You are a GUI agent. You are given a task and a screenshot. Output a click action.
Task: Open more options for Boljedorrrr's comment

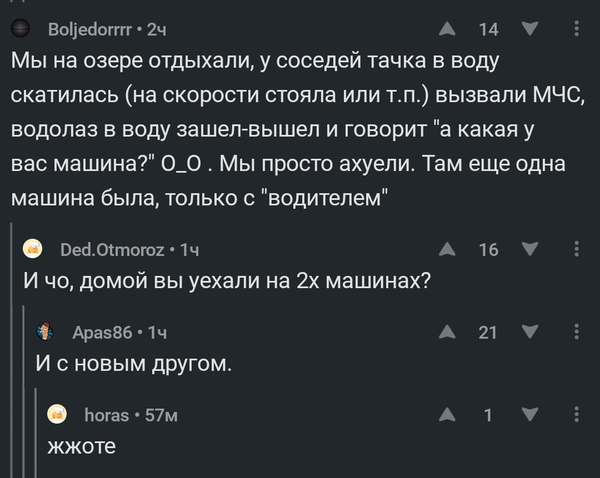click(577, 28)
